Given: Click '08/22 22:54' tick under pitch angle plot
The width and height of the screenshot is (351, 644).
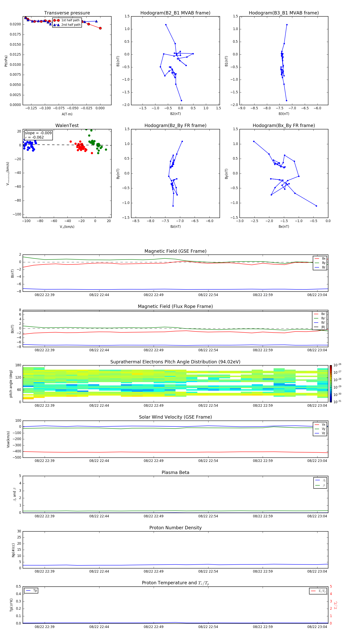Looking at the screenshot, I should coord(208,406).
